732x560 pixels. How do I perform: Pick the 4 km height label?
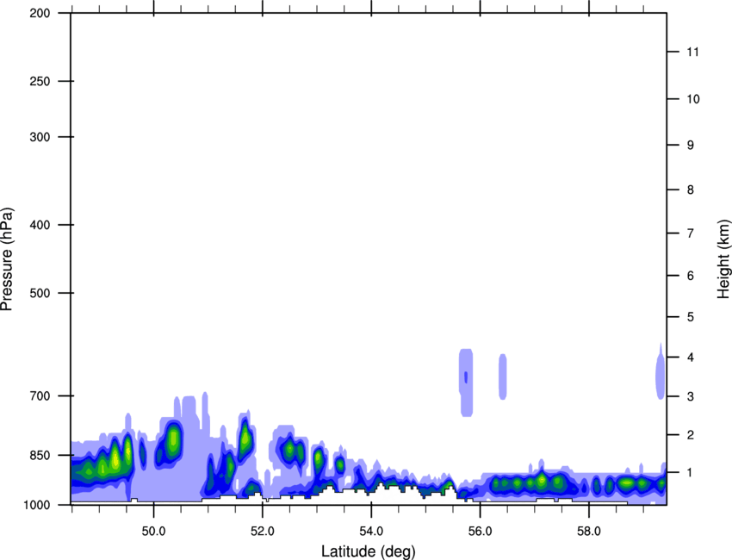coord(691,358)
